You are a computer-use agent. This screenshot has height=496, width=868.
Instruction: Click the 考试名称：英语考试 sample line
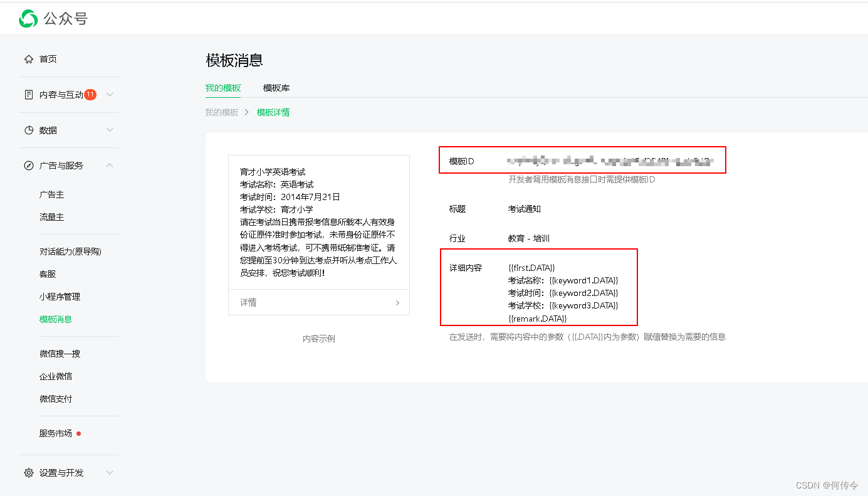coord(276,184)
